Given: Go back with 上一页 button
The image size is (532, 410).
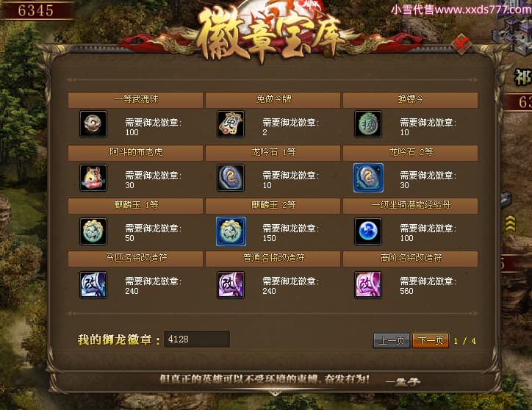Looking at the screenshot, I should tap(392, 340).
